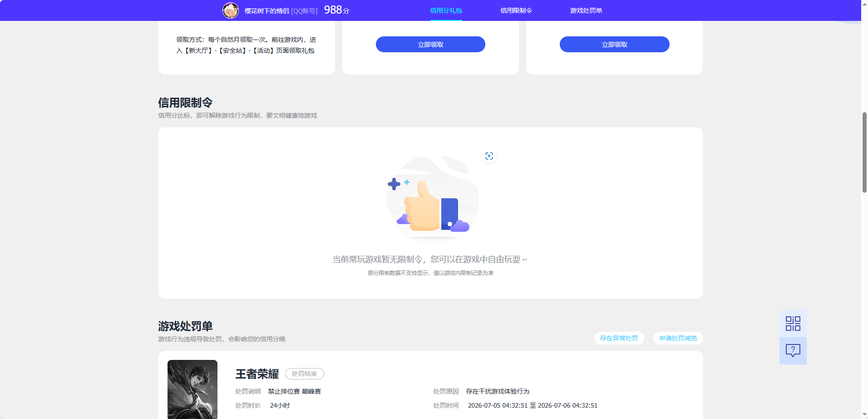Click the page vertical scrollbar thumb

(x=864, y=152)
